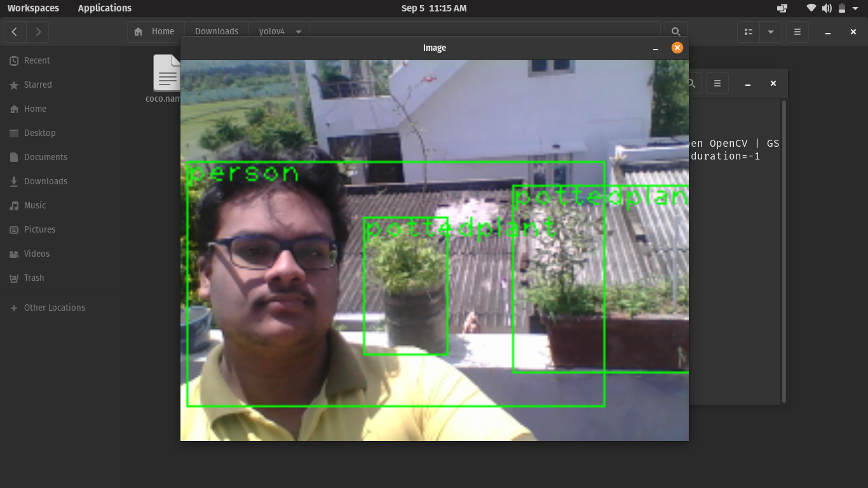Viewport: 868px width, 488px height.
Task: Go to Home using the path bar button
Action: click(x=155, y=30)
